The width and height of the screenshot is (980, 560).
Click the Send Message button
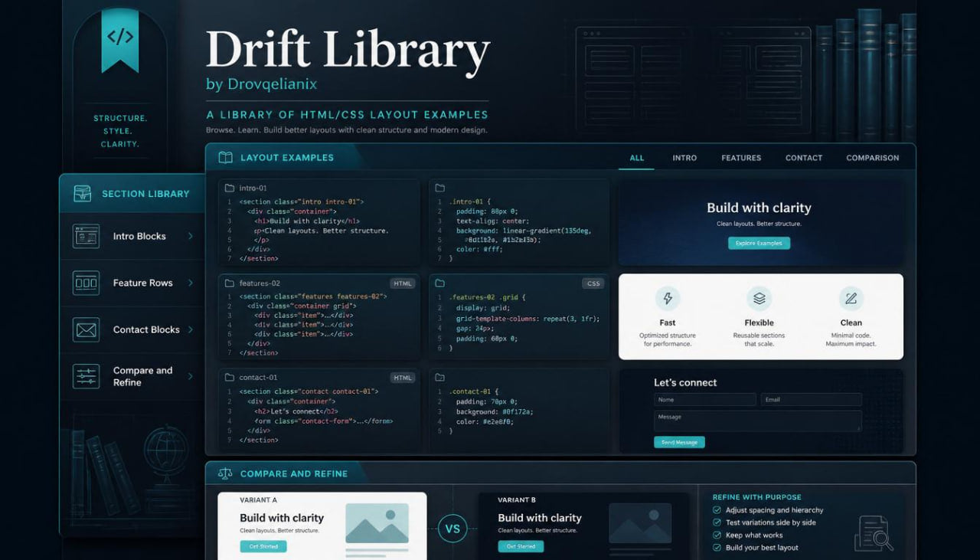679,442
